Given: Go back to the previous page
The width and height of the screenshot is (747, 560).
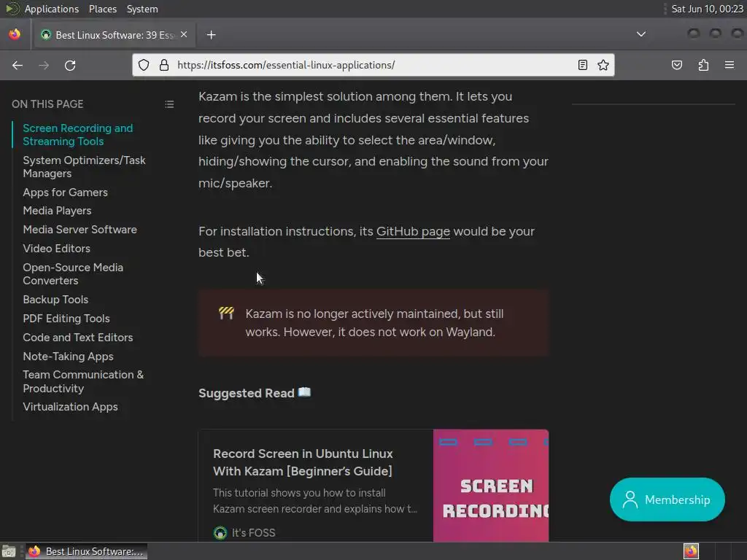Looking at the screenshot, I should pos(18,65).
